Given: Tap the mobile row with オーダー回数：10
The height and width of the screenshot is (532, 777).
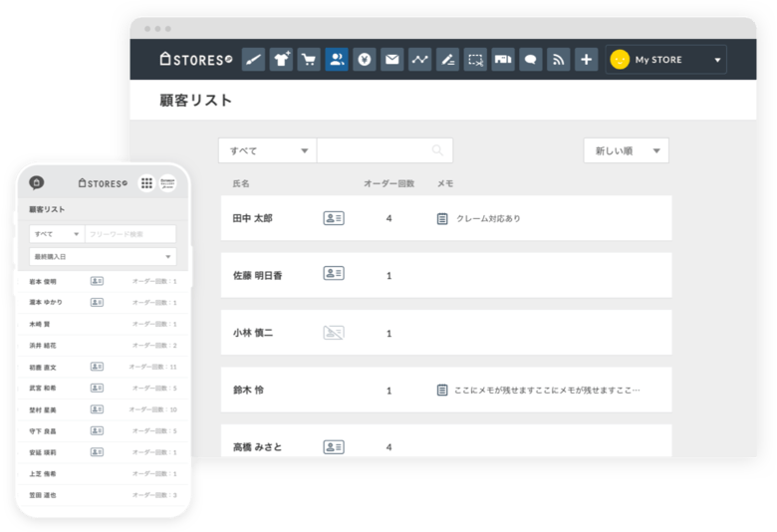Looking at the screenshot, I should click(x=103, y=409).
